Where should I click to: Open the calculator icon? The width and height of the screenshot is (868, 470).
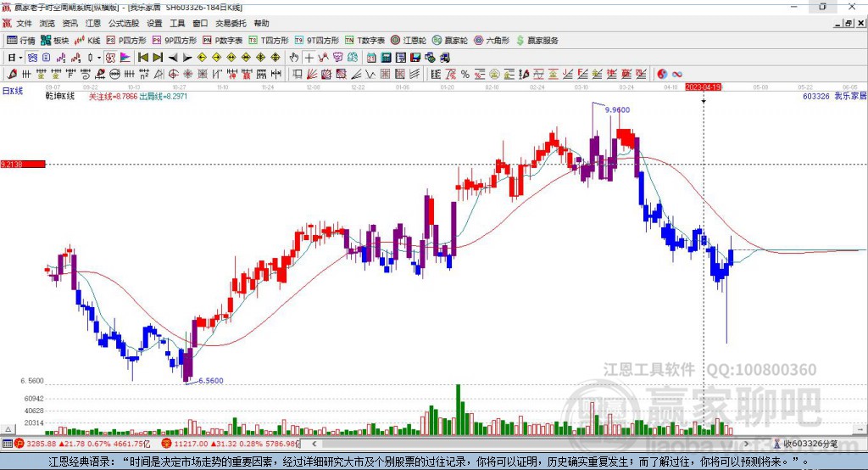(386, 58)
